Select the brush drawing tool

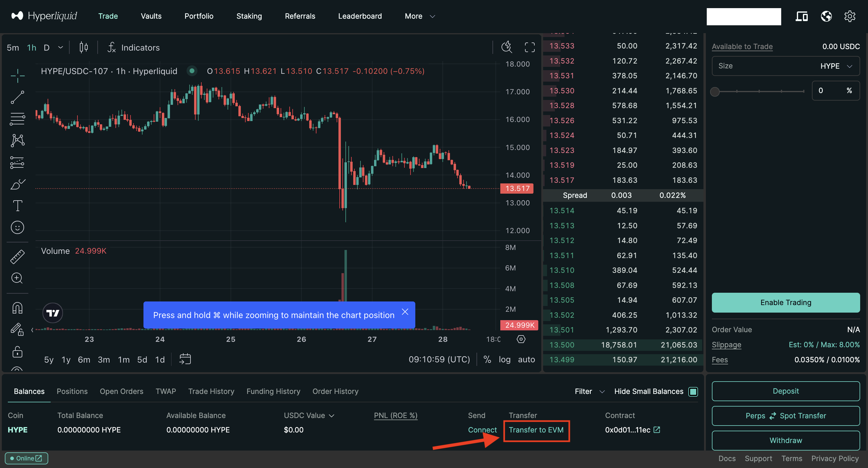pos(17,184)
